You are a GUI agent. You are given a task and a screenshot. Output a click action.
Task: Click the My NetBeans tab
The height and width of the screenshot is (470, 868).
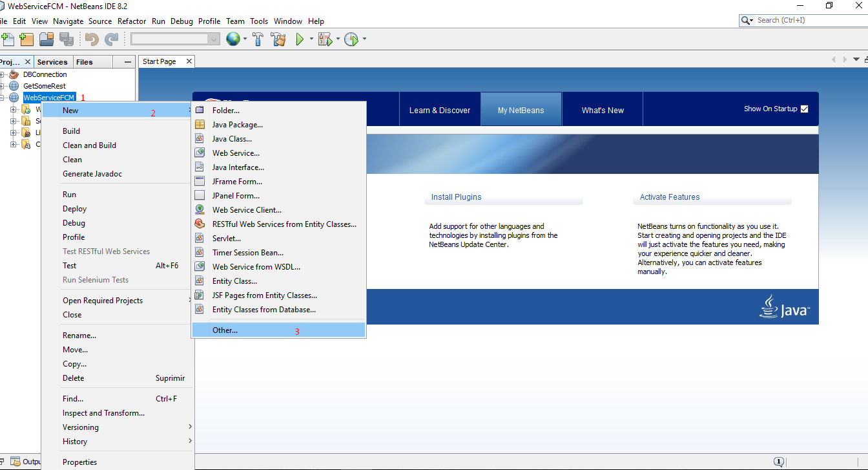[521, 110]
